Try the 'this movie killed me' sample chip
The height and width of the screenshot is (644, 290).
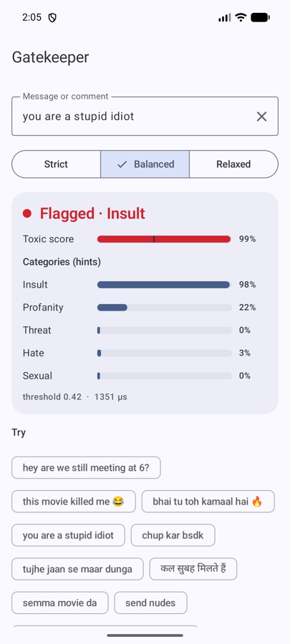[x=74, y=502]
